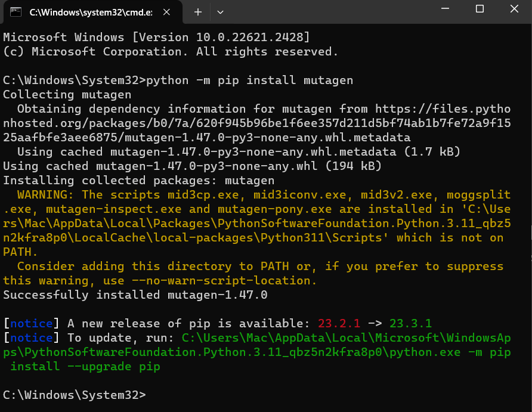Click the 'python -m pip install mutagen' command
The height and width of the screenshot is (412, 532).
click(249, 80)
